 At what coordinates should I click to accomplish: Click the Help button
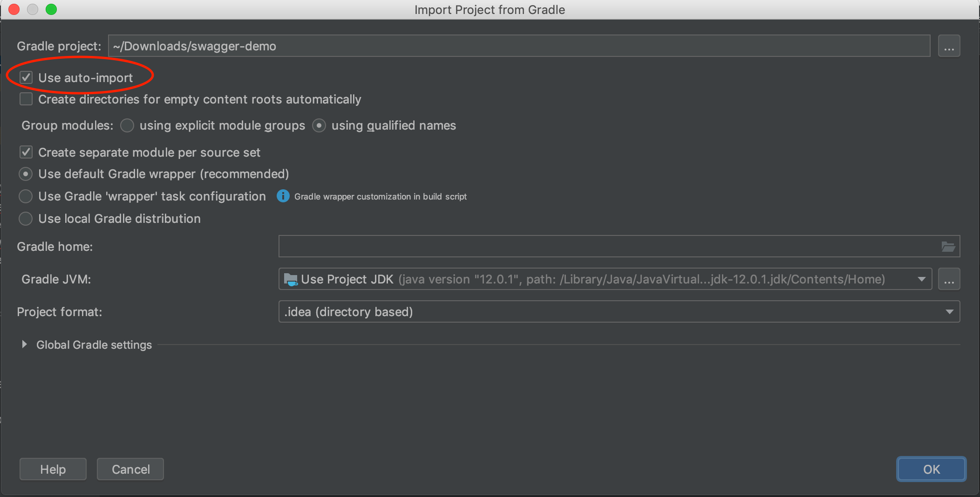53,469
